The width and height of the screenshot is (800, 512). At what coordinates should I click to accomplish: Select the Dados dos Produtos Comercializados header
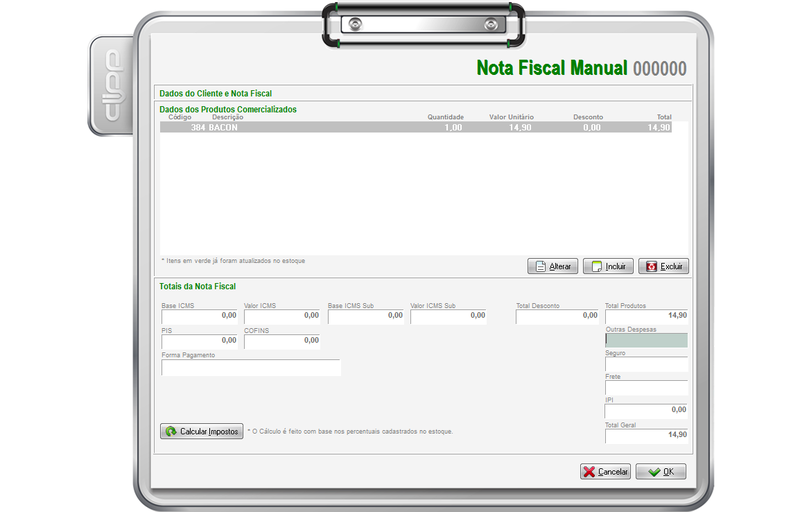(228, 109)
